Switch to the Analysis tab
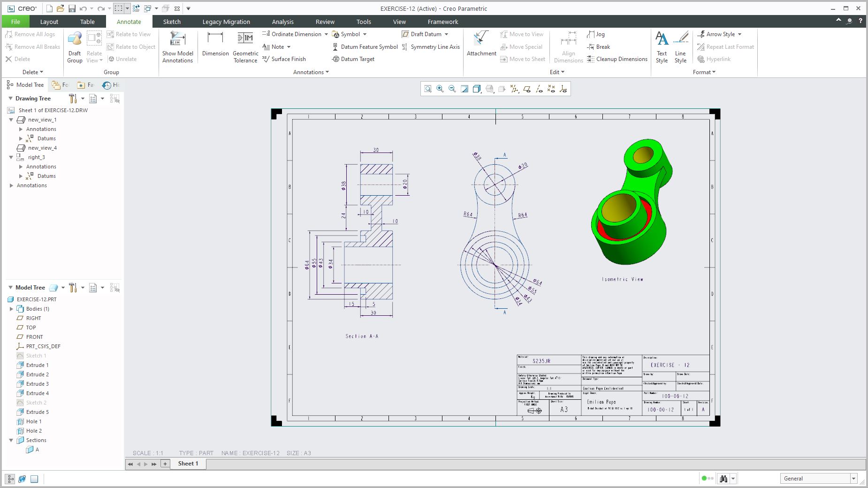Screen dimensions: 868x488 point(282,22)
